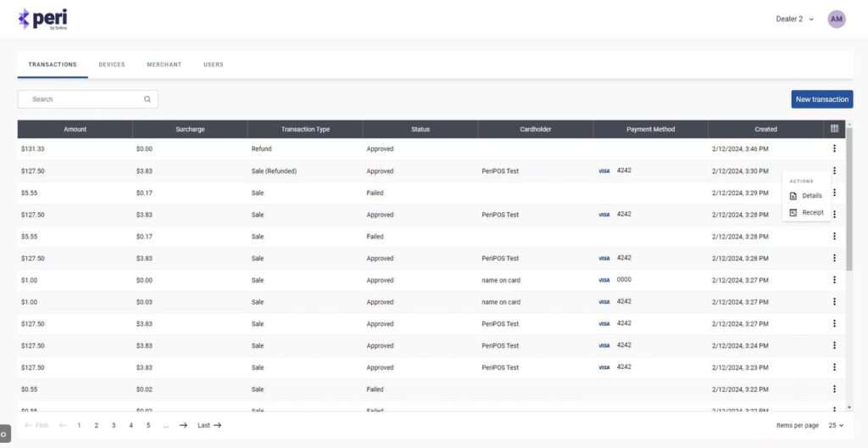Click the search magnifier icon

pyautogui.click(x=147, y=99)
